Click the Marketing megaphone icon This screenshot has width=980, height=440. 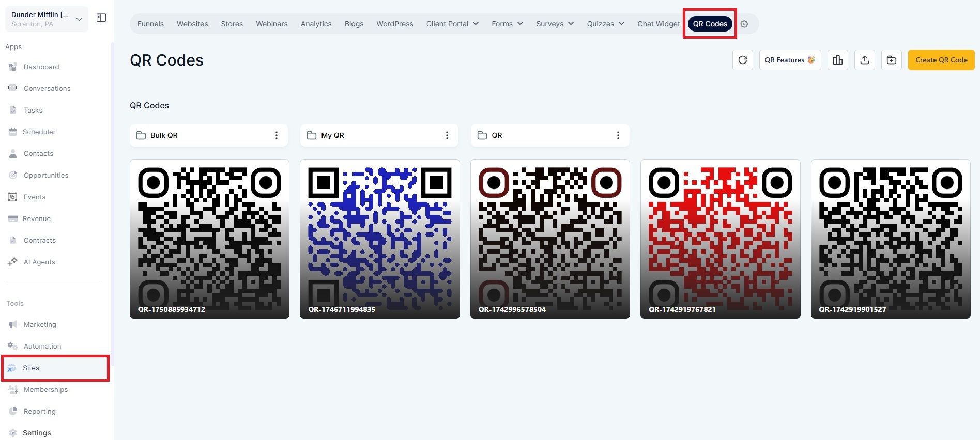click(x=13, y=324)
